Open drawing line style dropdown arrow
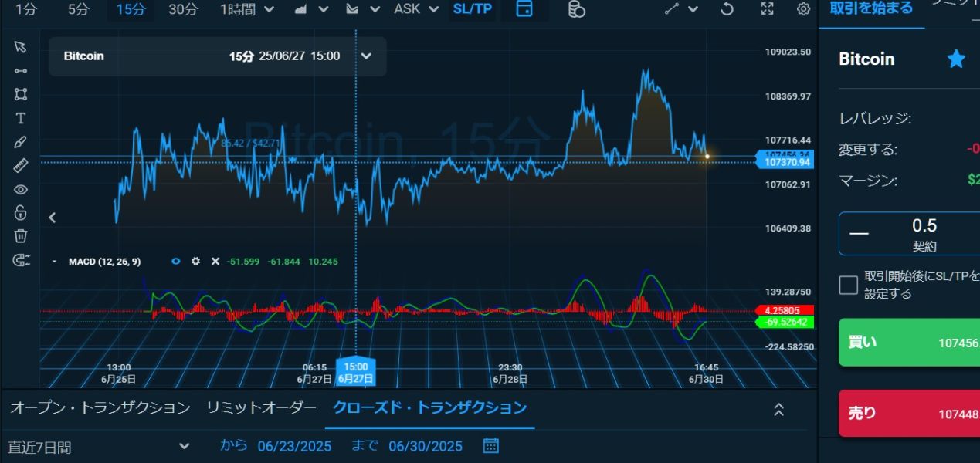The height and width of the screenshot is (463, 980). (693, 9)
